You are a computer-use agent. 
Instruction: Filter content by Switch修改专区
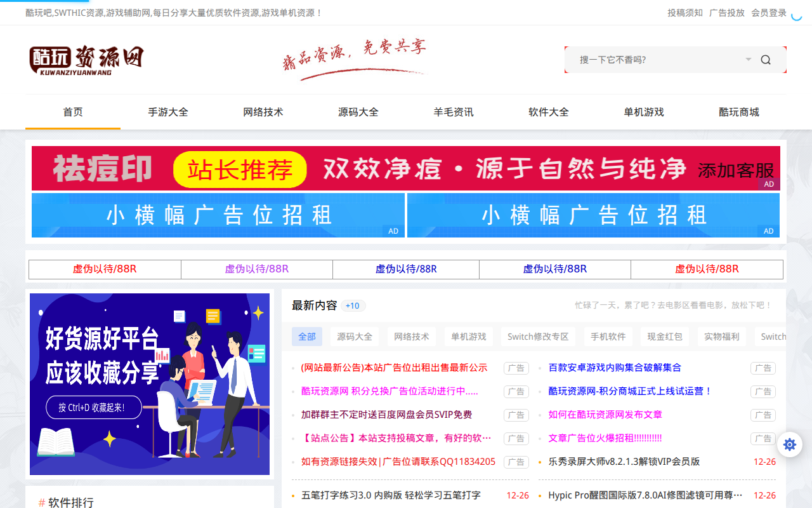[537, 336]
